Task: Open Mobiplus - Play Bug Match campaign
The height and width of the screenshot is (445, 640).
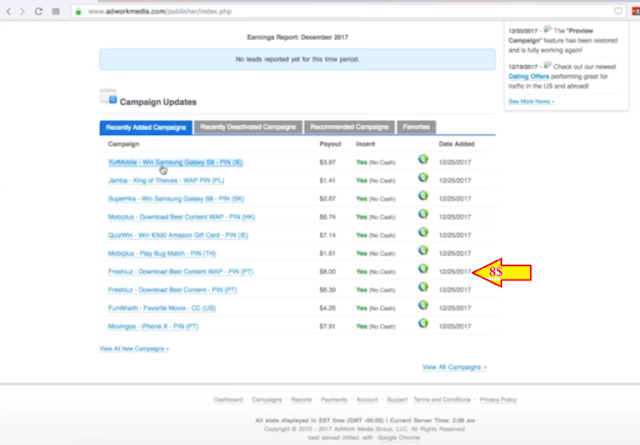Action: coord(162,254)
